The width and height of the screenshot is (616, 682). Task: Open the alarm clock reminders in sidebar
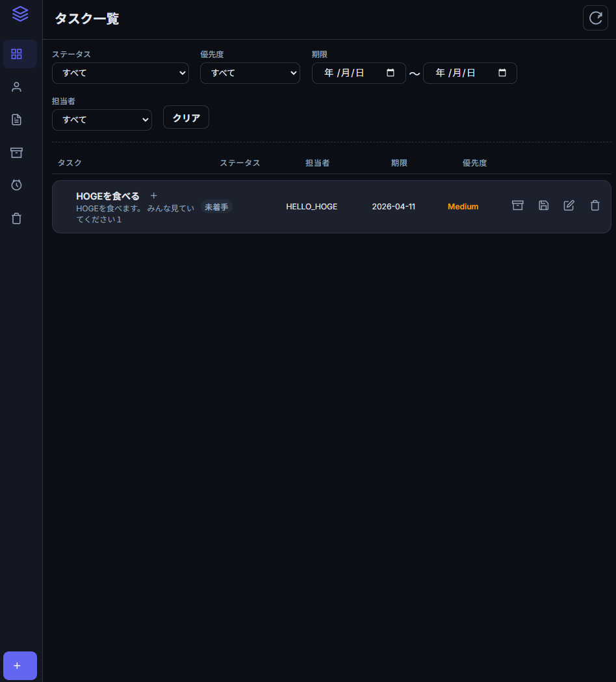16,185
